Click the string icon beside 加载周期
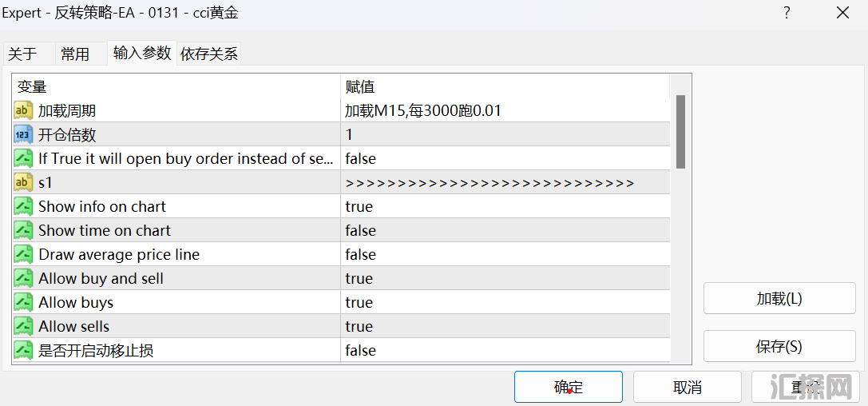Screen dimensions: 868x406 pyautogui.click(x=23, y=110)
